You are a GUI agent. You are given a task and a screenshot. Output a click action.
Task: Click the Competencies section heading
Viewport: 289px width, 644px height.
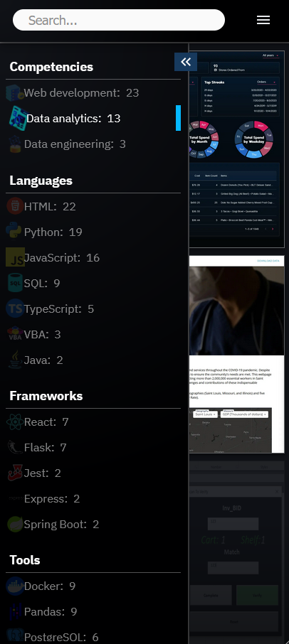[x=51, y=67]
